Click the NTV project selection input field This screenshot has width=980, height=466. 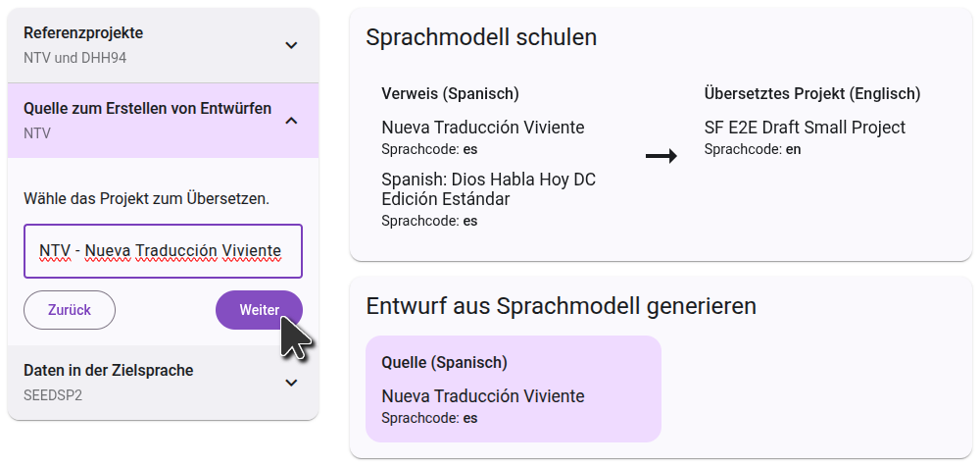point(163,251)
